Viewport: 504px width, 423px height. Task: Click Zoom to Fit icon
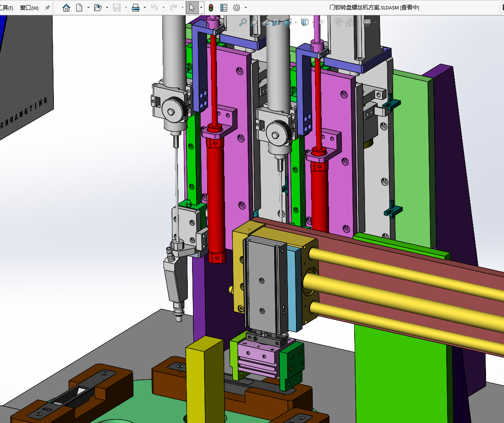243,22
